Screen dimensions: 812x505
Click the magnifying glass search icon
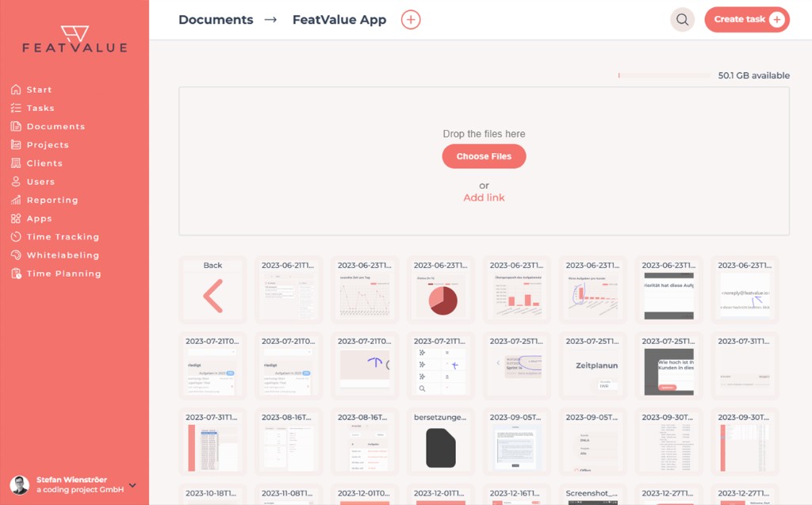[x=682, y=20]
